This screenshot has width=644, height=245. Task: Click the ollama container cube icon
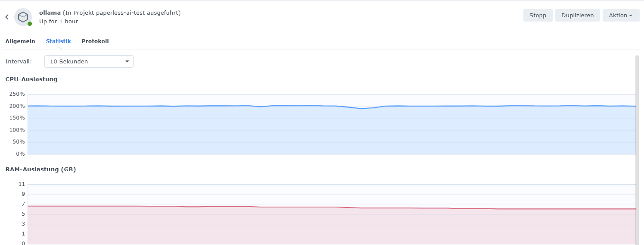23,17
